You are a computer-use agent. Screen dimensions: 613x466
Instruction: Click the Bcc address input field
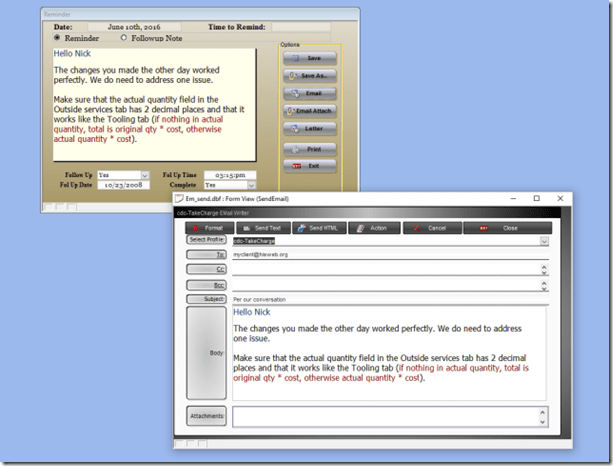pyautogui.click(x=385, y=285)
